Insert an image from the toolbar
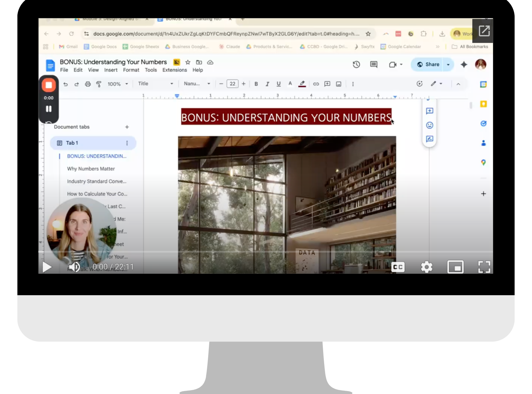Viewport: 532px width, 394px height. [x=339, y=84]
